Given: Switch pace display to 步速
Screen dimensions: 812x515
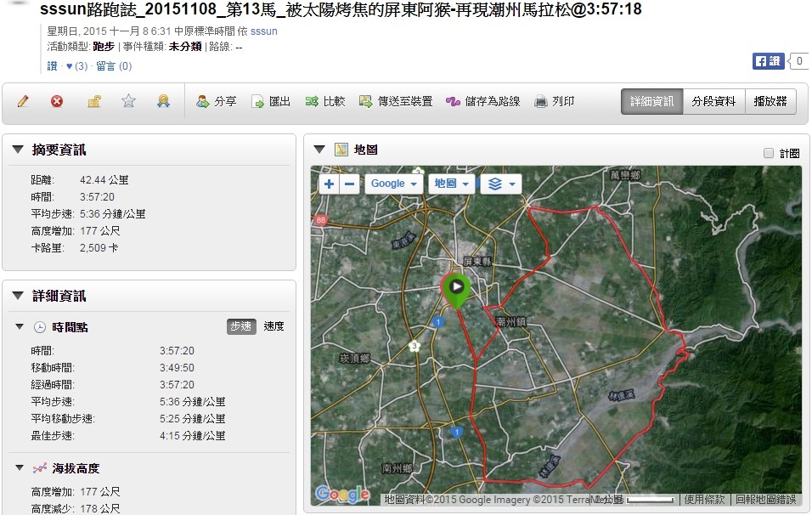Looking at the screenshot, I should (241, 326).
